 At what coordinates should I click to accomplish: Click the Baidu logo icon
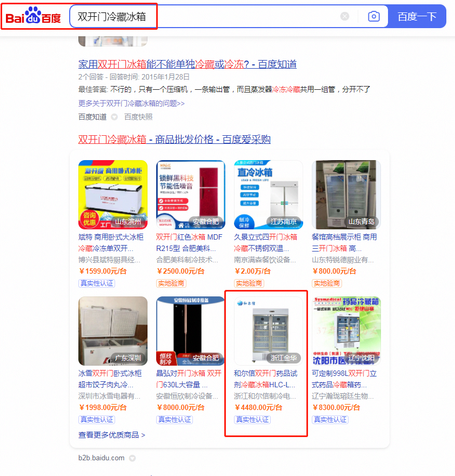(34, 16)
